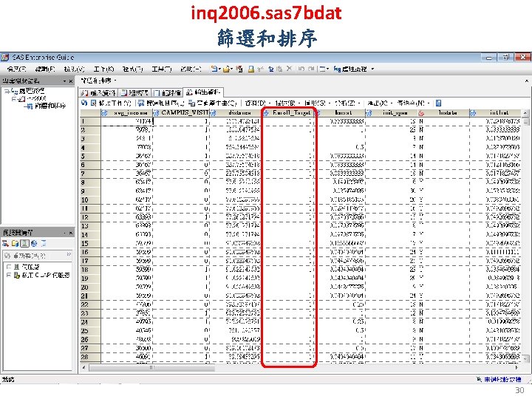Open the Describe (B) dropdown
The height and width of the screenshot is (399, 532).
point(287,103)
